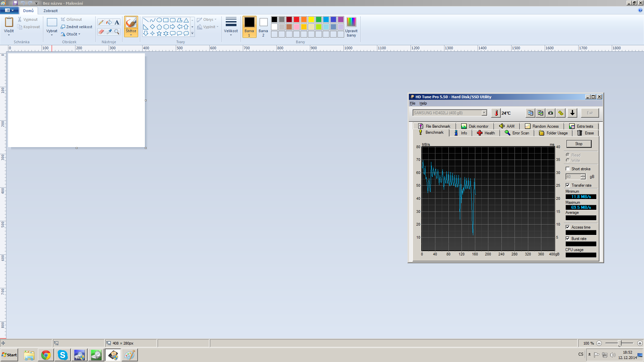This screenshot has height=362, width=644.
Task: Switch to the Health tab
Action: 486,133
